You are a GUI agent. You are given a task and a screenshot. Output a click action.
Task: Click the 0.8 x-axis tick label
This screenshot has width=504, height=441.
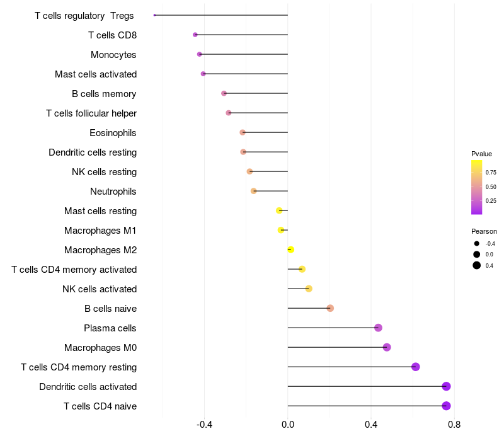click(x=454, y=425)
